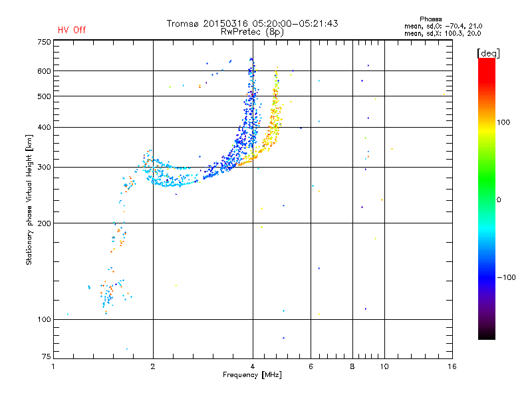Click the y-axis label '75'

click(x=46, y=356)
